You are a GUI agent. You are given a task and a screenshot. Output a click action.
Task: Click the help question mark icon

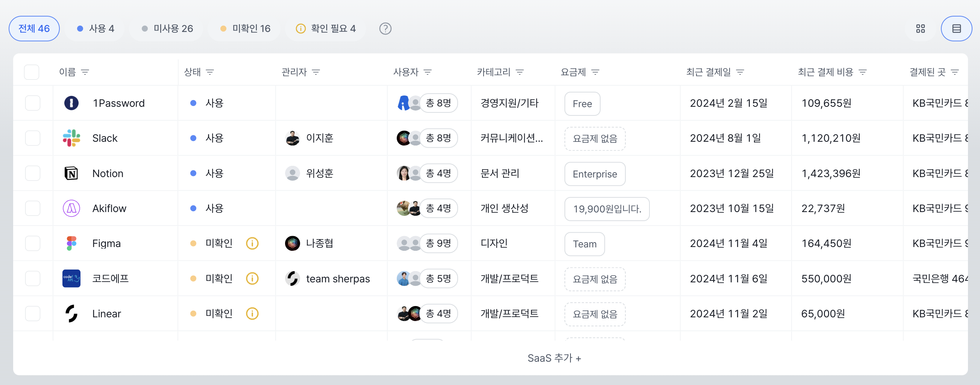pos(385,29)
